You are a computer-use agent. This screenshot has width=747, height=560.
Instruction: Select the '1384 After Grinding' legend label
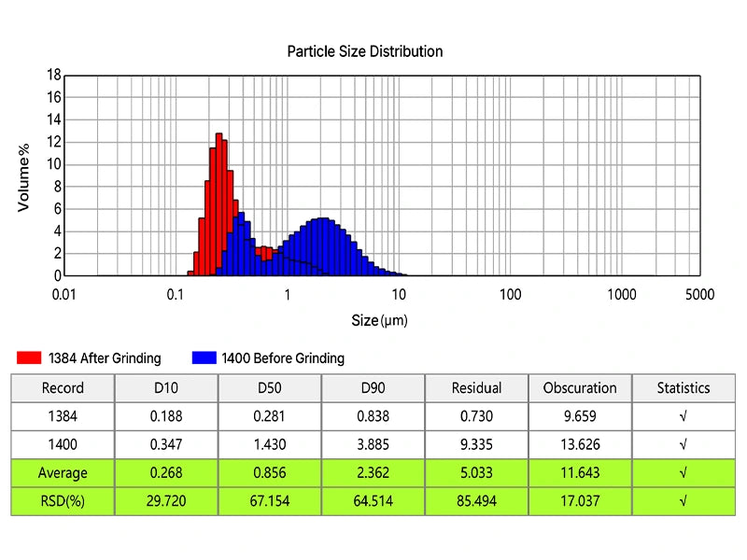coord(105,358)
